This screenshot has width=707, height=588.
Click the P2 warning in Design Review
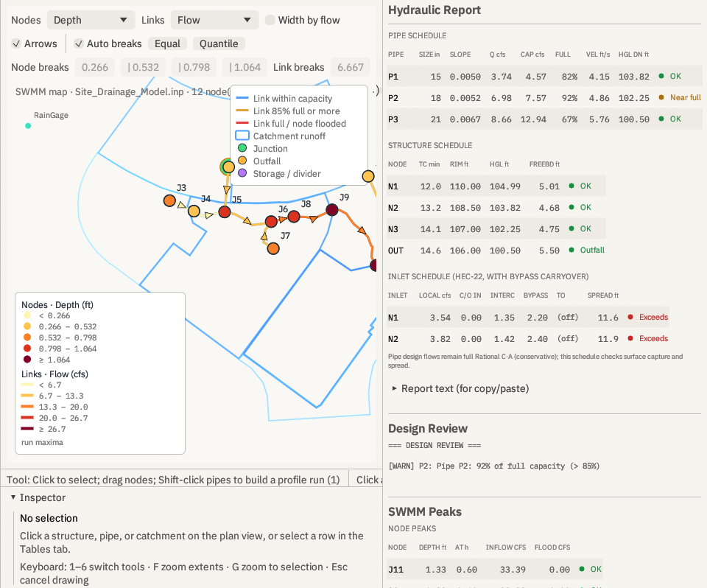coord(494,466)
